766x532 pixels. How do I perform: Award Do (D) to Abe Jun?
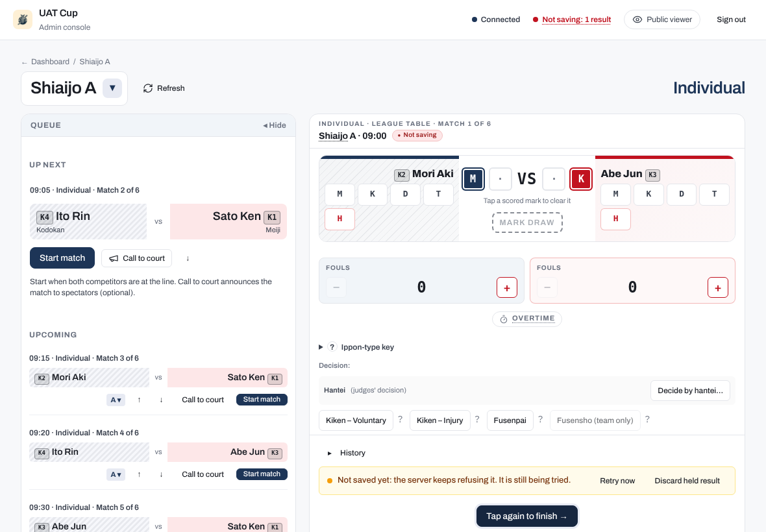pos(682,194)
